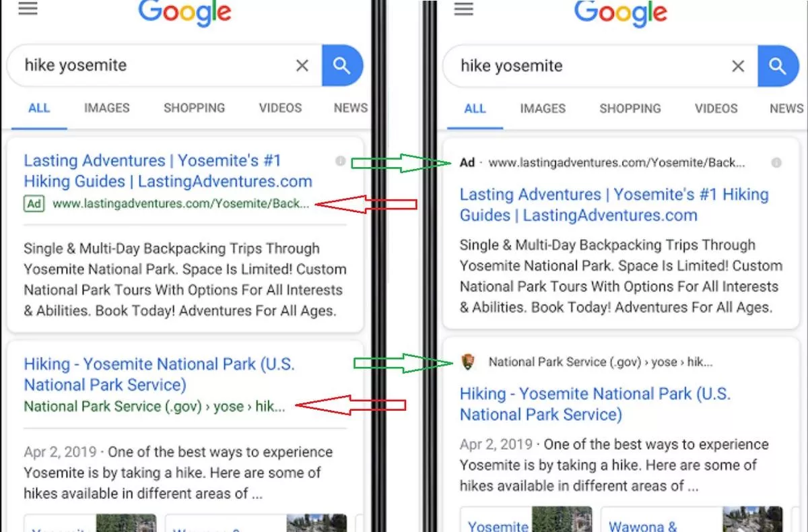Click the green Ad badge on left result
The height and width of the screenshot is (532, 808).
click(34, 203)
